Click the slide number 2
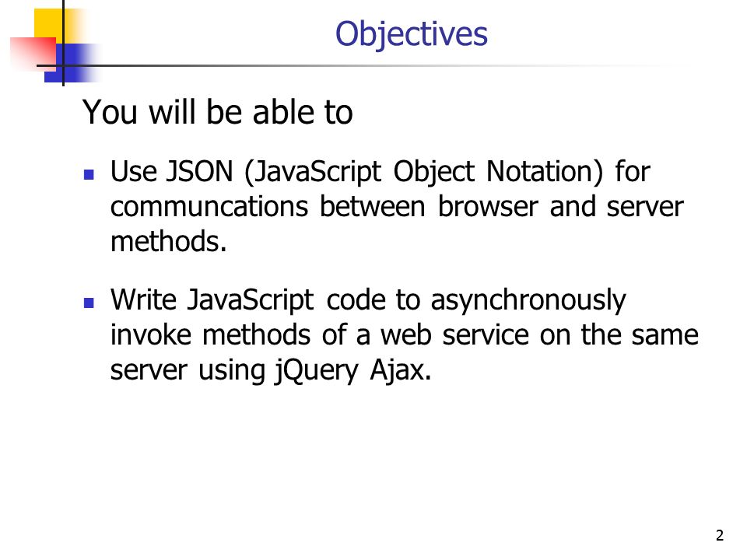Viewport: 747px width, 560px height. 719,535
